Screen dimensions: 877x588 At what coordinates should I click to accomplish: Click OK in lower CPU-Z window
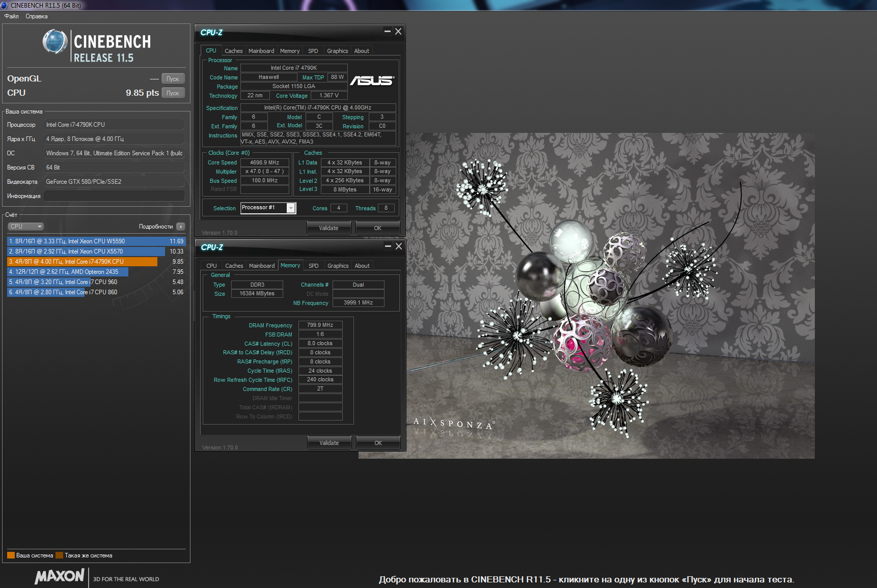pyautogui.click(x=378, y=443)
